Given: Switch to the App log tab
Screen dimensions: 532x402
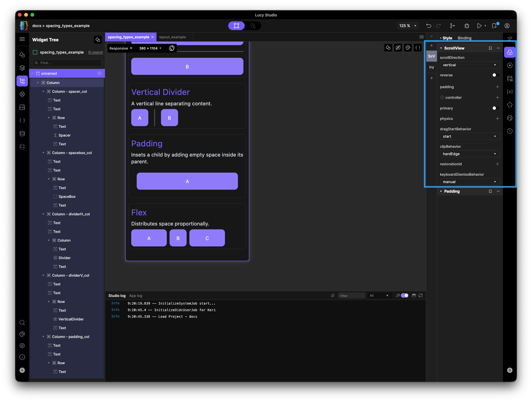Looking at the screenshot, I should [136, 296].
